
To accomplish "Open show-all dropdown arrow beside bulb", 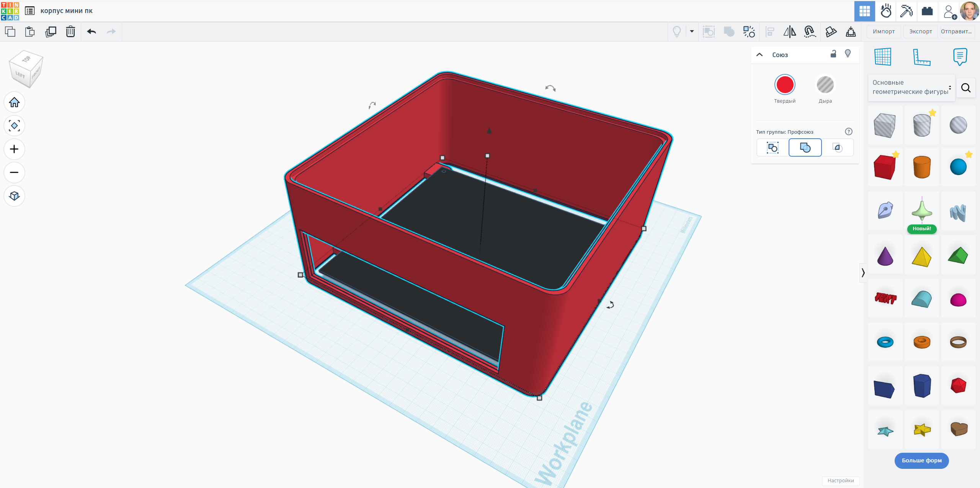I will tap(692, 31).
